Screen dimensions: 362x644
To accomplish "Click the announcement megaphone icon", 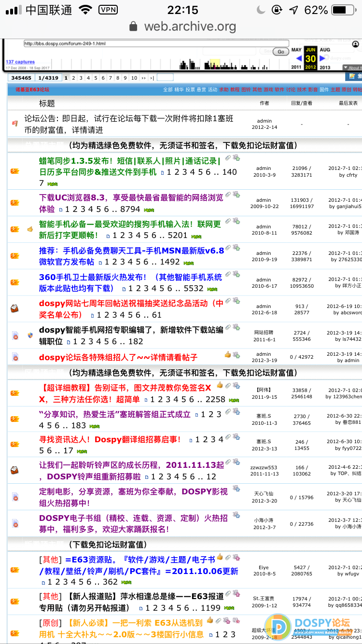I will pyautogui.click(x=14, y=124).
